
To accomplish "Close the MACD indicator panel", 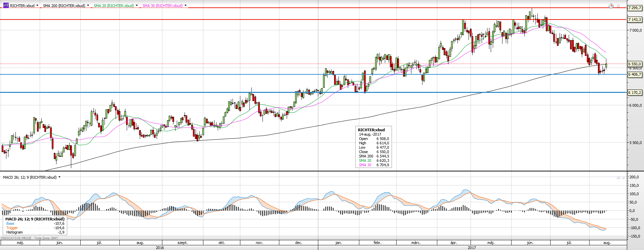I will click(623, 177).
